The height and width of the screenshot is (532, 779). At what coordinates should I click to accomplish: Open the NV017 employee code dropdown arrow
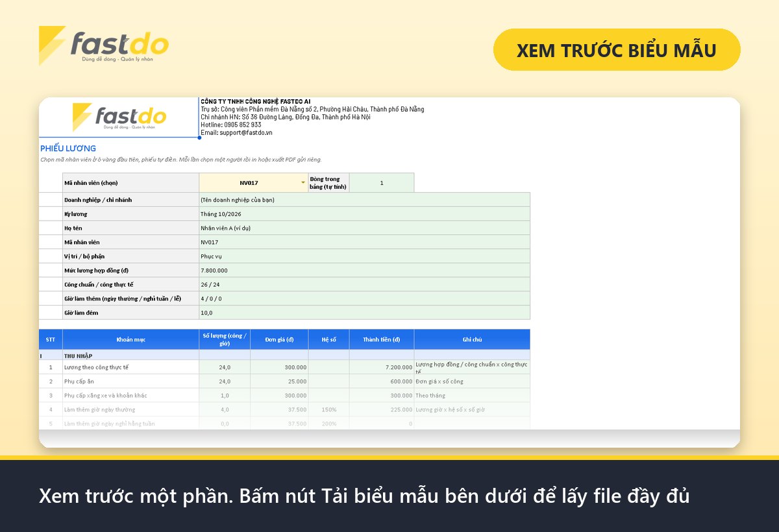coord(303,183)
